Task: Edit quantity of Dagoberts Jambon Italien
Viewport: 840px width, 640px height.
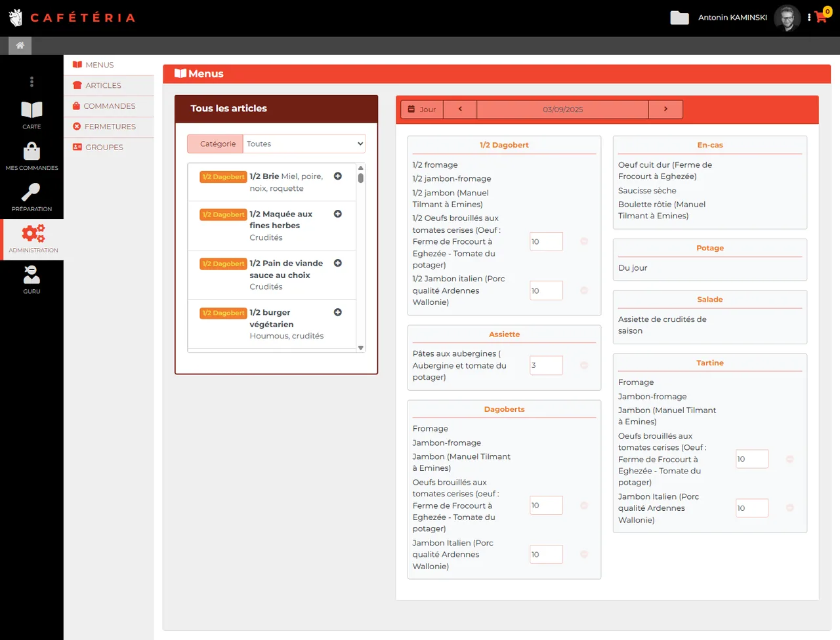Action: coord(546,554)
